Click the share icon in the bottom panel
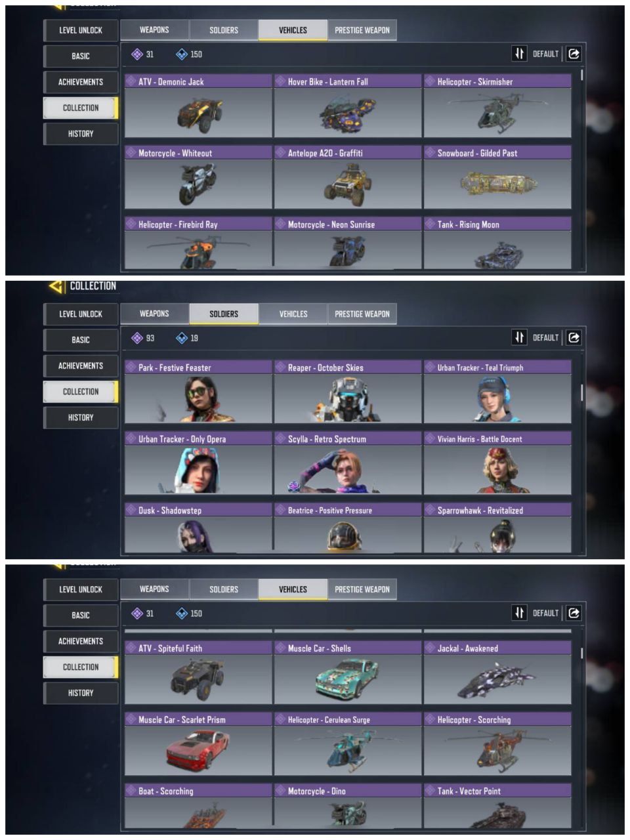Image resolution: width=630 pixels, height=840 pixels. (x=574, y=613)
